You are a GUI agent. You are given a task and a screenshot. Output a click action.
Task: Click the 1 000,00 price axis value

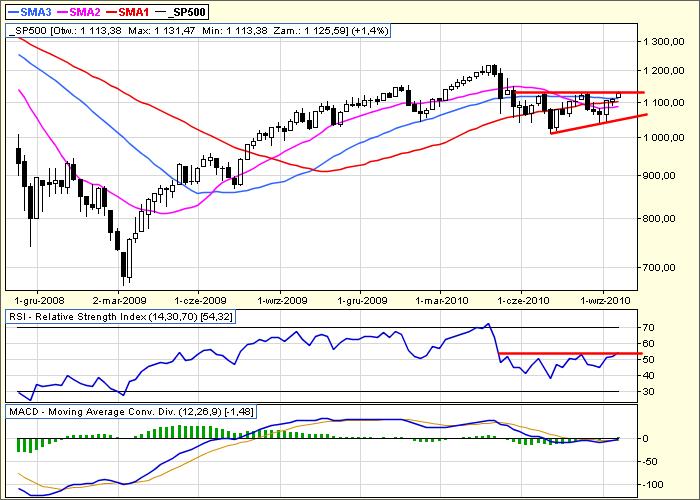tap(664, 138)
